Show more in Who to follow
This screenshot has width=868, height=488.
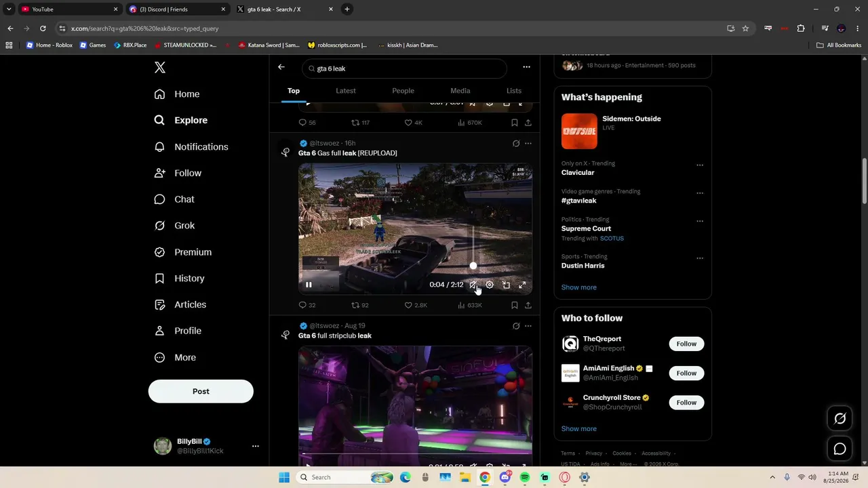(579, 429)
